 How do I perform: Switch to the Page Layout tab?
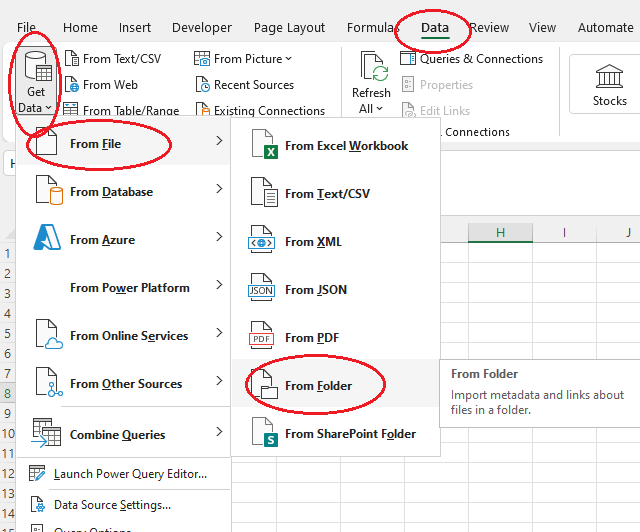[289, 27]
